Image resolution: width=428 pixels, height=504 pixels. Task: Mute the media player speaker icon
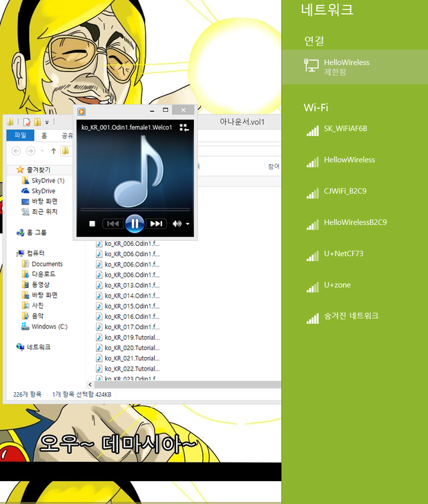coord(177,224)
